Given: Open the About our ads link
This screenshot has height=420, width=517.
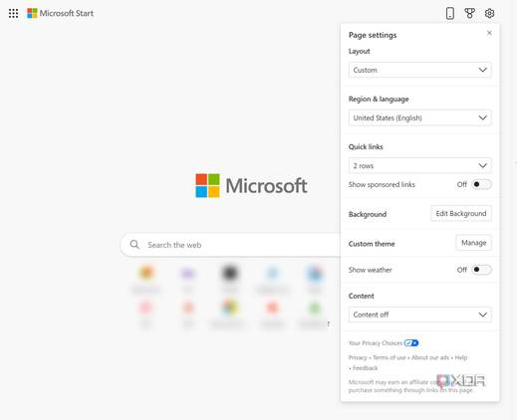Looking at the screenshot, I should pyautogui.click(x=430, y=357).
